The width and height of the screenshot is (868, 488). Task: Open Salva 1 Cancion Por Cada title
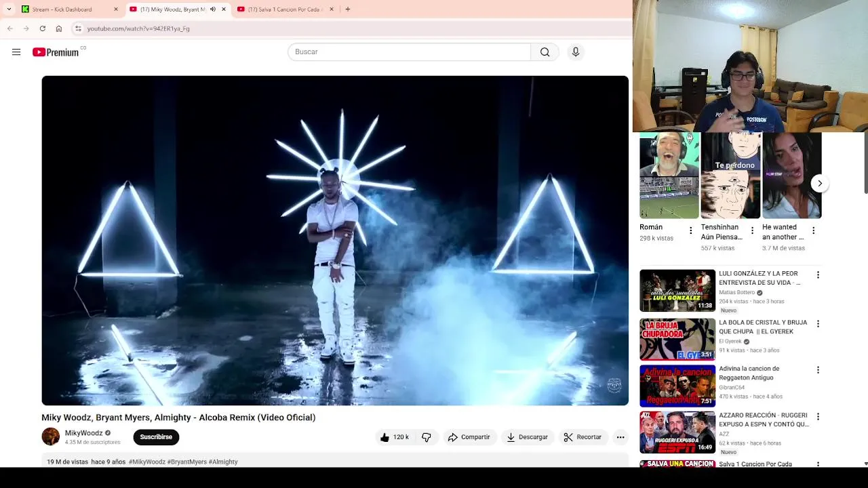(x=755, y=464)
